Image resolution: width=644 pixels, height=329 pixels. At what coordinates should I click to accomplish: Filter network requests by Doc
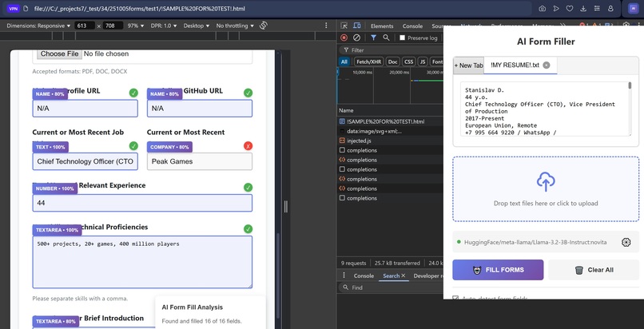[x=393, y=62]
